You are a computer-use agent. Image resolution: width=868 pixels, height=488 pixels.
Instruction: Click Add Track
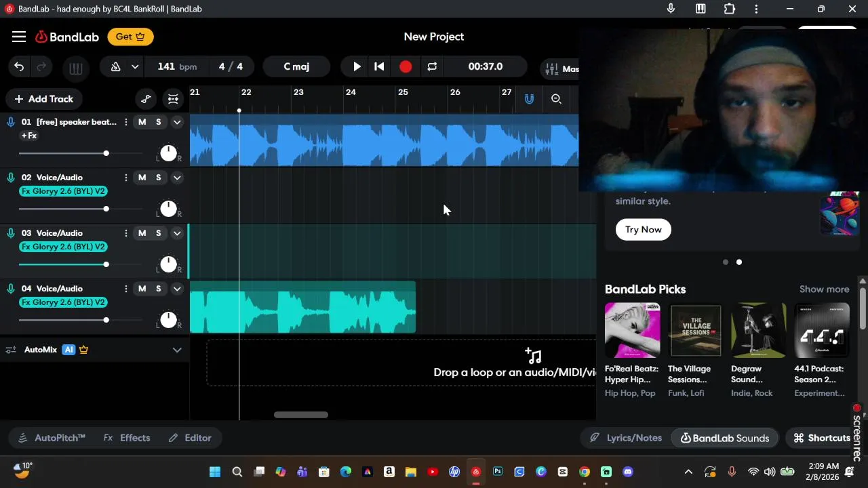coord(43,99)
